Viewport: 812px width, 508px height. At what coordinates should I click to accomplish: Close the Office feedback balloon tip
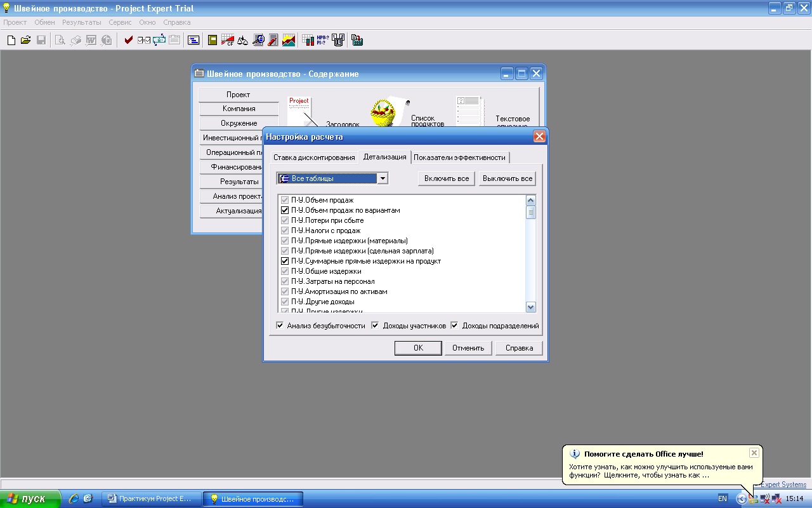point(754,453)
